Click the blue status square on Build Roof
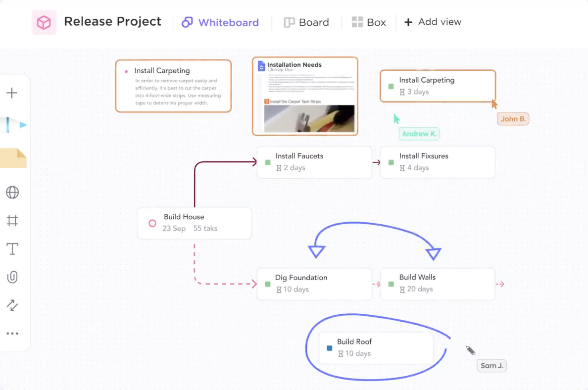This screenshot has height=390, width=588. point(329,348)
